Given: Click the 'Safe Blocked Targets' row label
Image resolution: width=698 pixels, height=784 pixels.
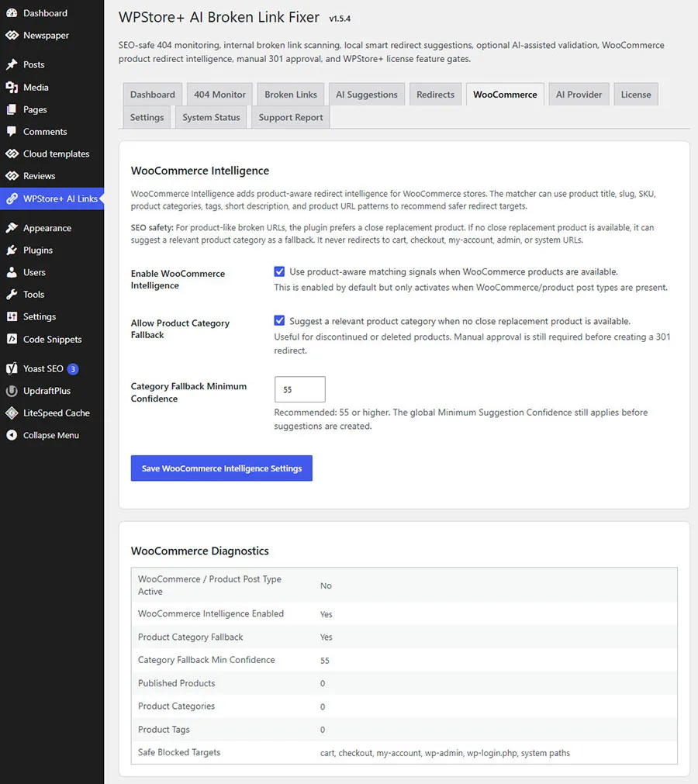Looking at the screenshot, I should [x=179, y=752].
